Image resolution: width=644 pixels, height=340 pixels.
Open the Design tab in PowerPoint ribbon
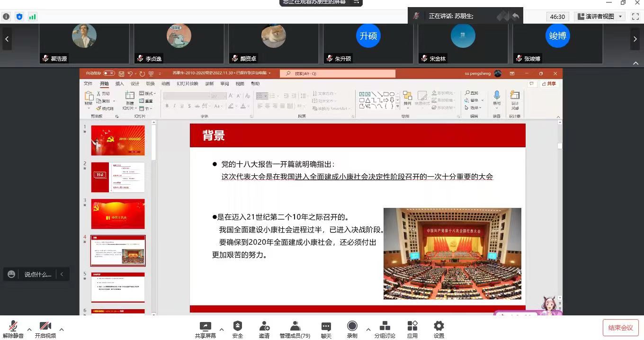click(135, 84)
